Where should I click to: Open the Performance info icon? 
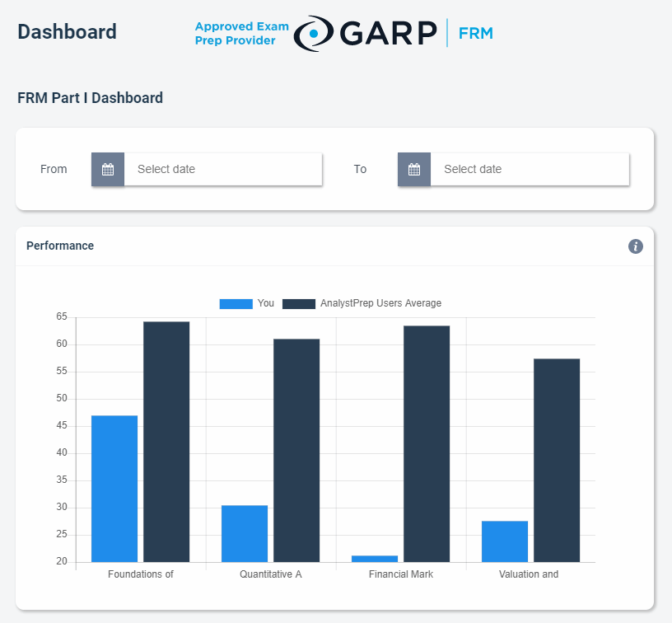[635, 246]
